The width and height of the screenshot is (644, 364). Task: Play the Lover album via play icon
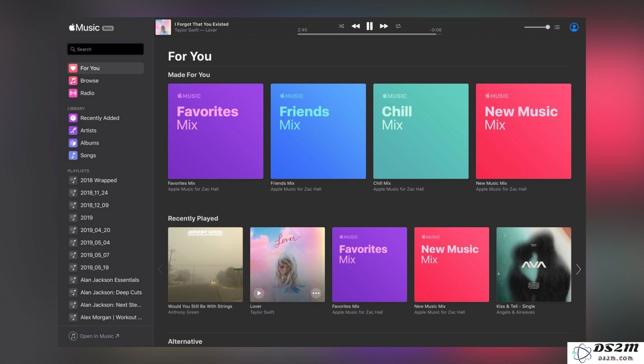[x=259, y=293]
